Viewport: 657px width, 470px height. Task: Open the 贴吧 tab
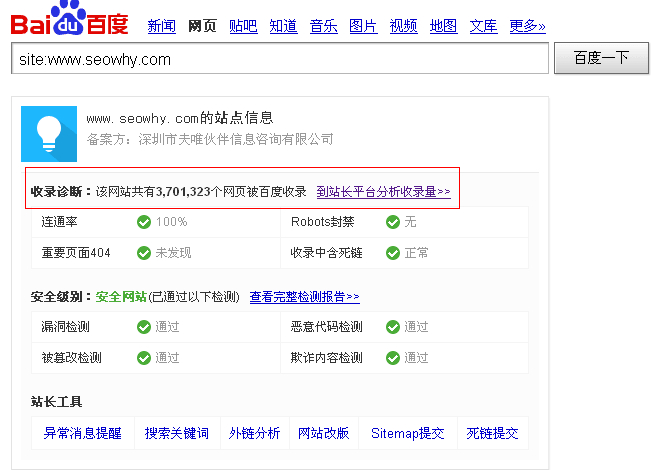[243, 26]
